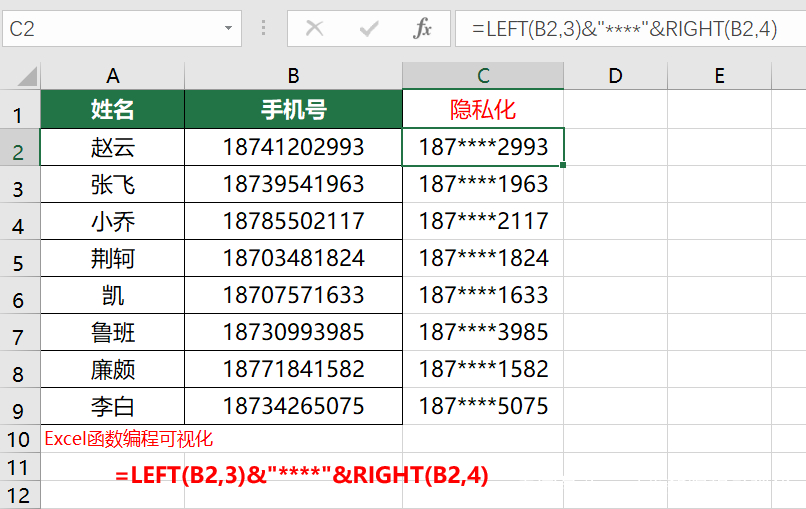Click the select-all triangle at grid corner

coord(27,76)
